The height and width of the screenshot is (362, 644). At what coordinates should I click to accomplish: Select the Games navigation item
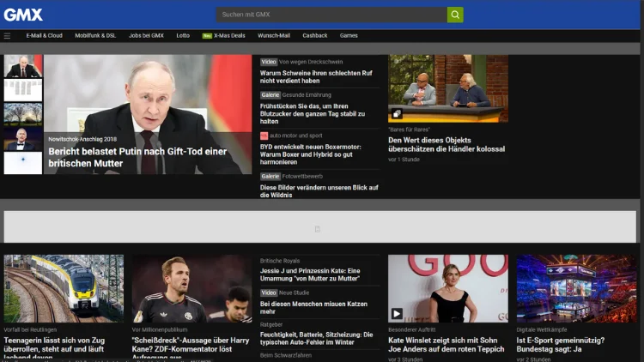pyautogui.click(x=349, y=36)
